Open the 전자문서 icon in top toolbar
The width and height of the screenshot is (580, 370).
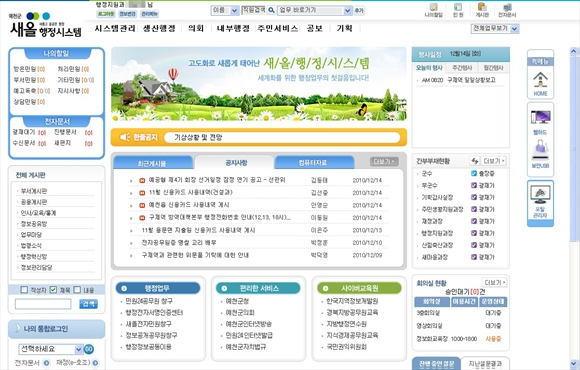507,7
